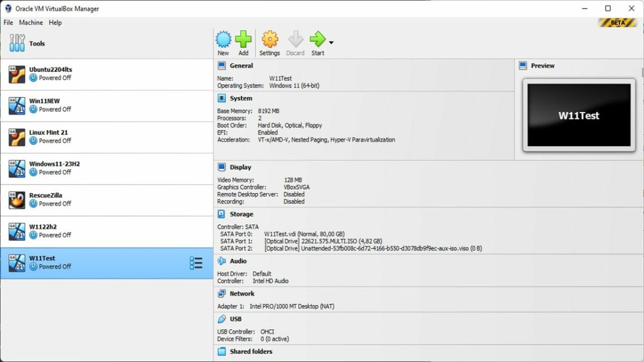
Task: Open the Shared folders section heading
Action: pos(251,351)
